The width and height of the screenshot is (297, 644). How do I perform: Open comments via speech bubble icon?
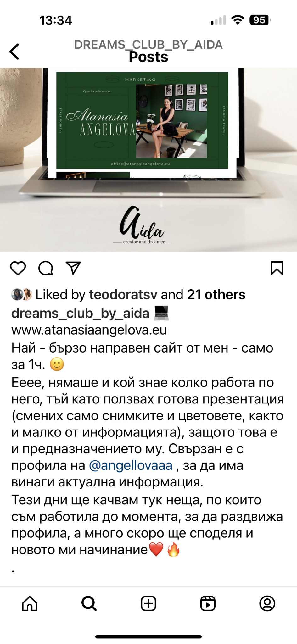click(46, 268)
